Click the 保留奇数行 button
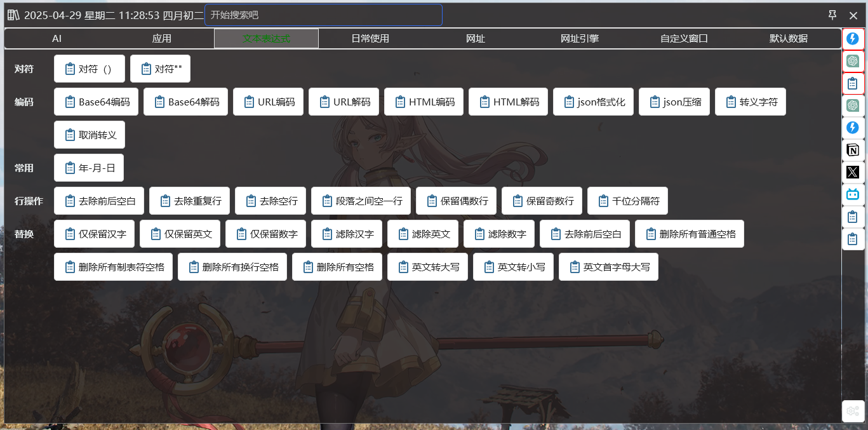 tap(542, 201)
